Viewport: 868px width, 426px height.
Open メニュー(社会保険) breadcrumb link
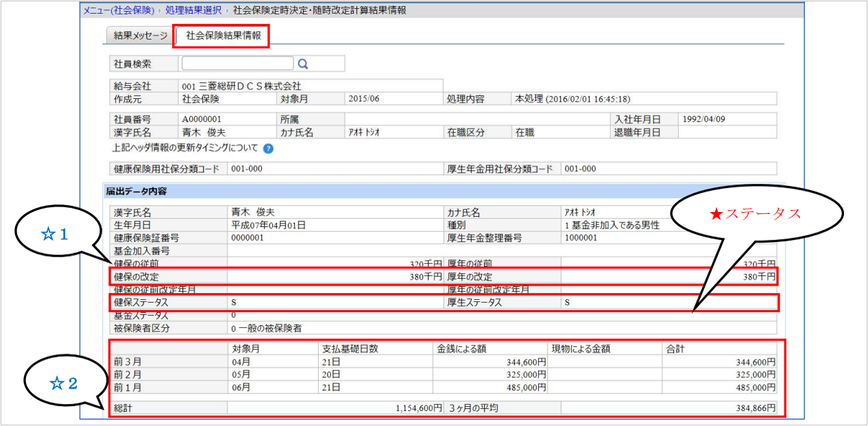pos(119,10)
